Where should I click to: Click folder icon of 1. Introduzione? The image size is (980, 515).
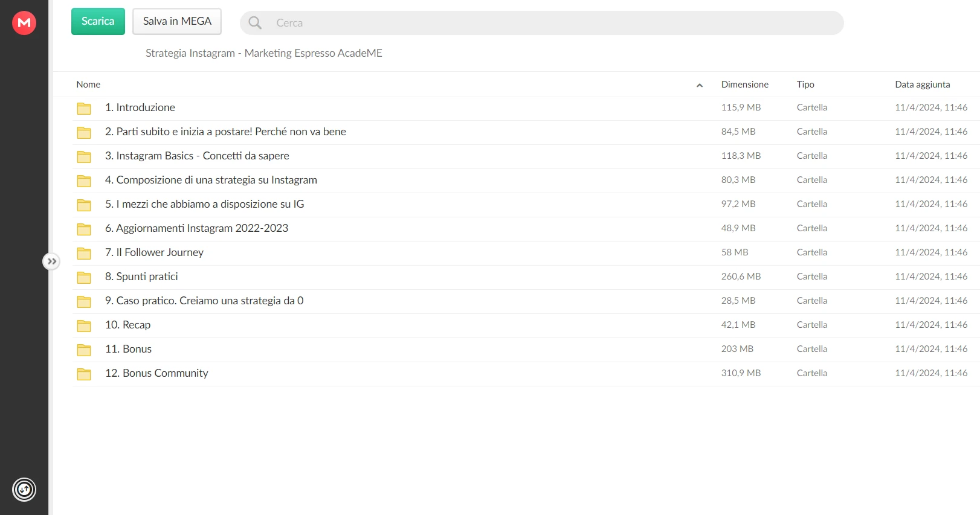tap(84, 108)
